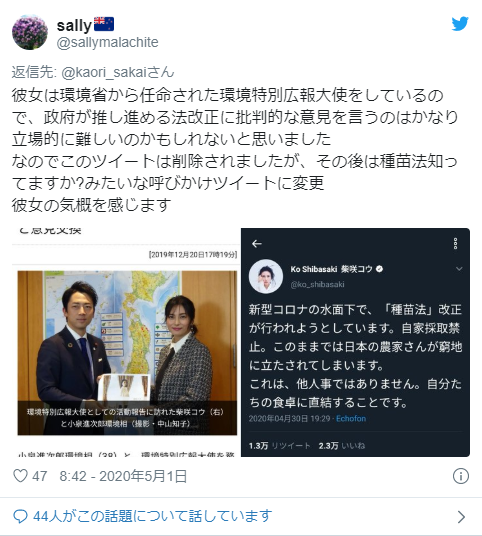Expand dropdown chevron beside Ko Shibasaki
The width and height of the screenshot is (482, 536).
coord(459,269)
